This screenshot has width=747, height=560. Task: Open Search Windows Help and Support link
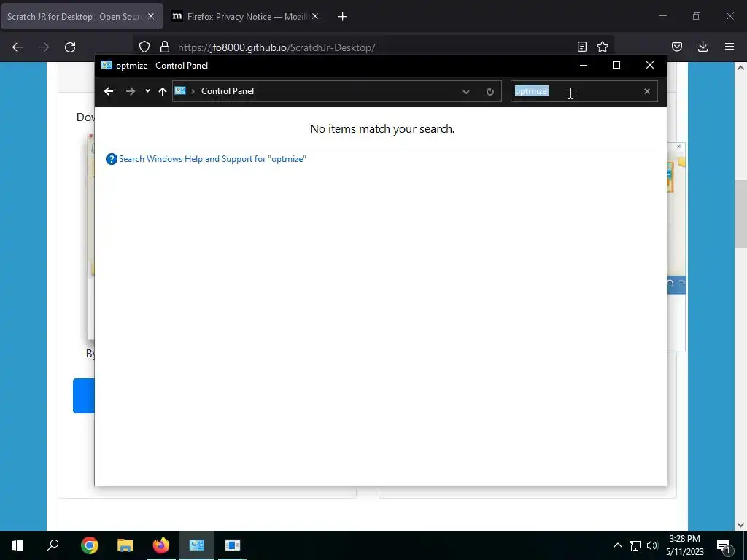point(212,158)
